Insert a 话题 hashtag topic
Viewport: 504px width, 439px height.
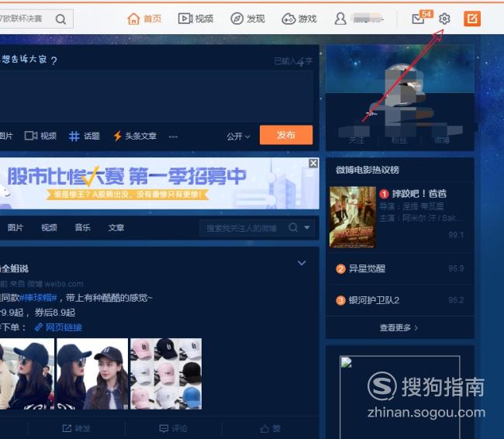pos(85,136)
